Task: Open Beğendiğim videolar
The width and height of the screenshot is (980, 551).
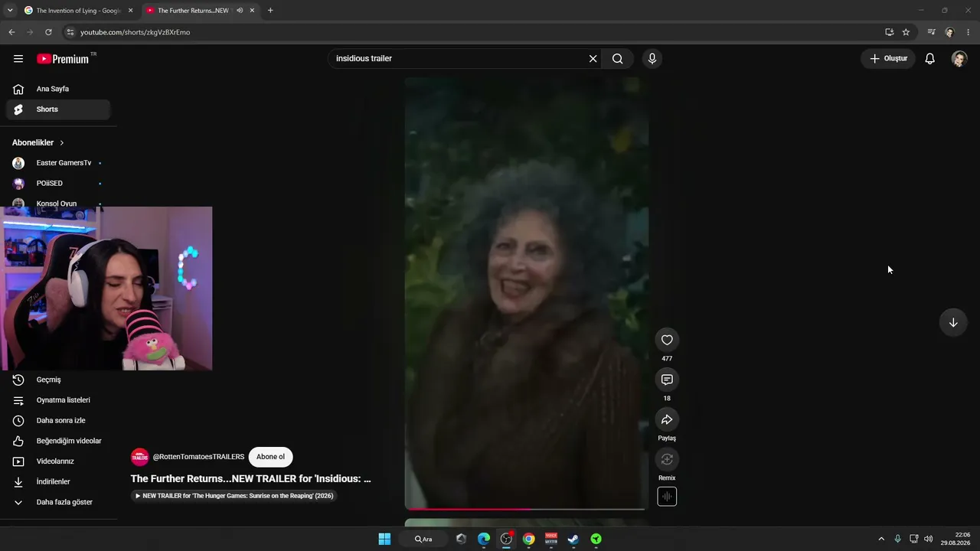Action: (x=60, y=441)
